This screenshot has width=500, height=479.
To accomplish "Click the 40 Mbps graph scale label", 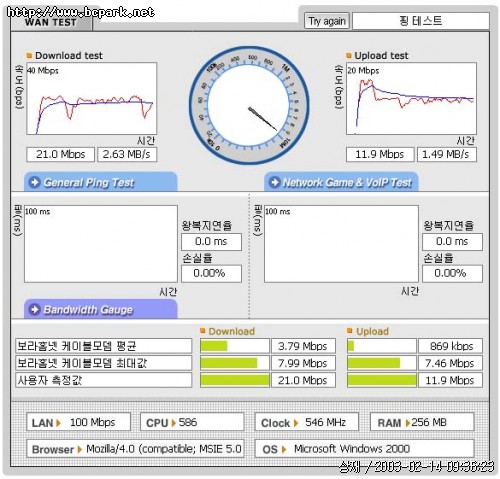I will point(43,71).
